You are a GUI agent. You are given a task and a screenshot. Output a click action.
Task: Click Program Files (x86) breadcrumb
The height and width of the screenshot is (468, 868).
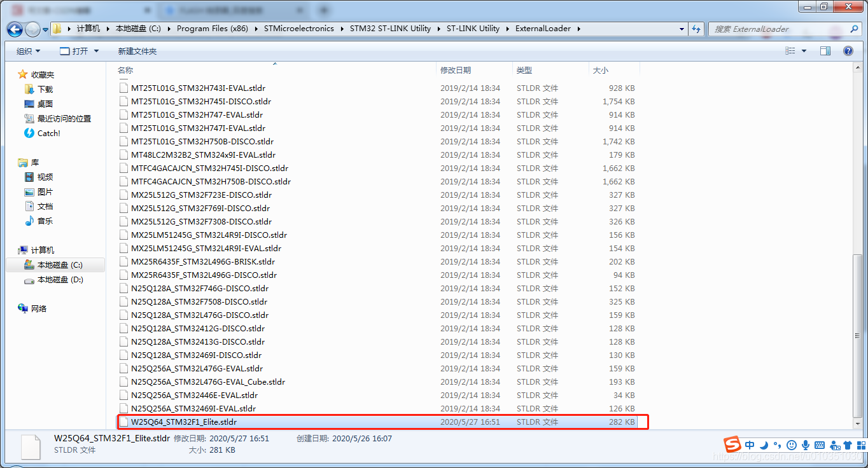[x=213, y=29]
